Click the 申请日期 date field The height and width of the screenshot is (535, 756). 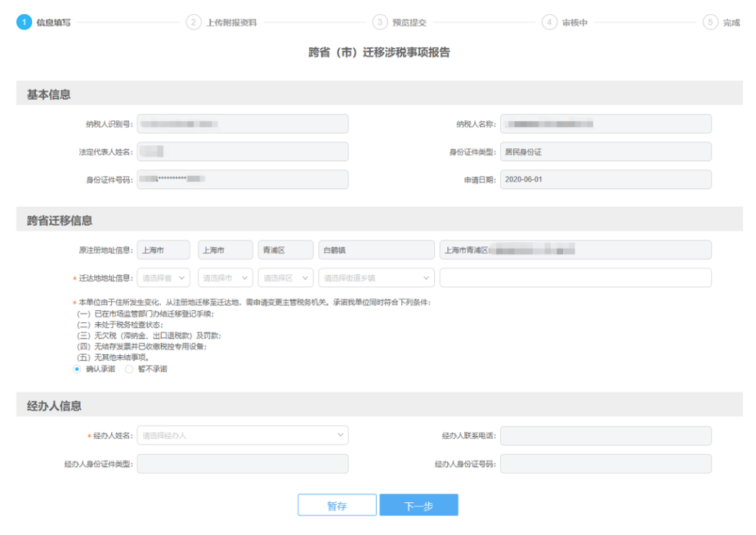pos(605,180)
